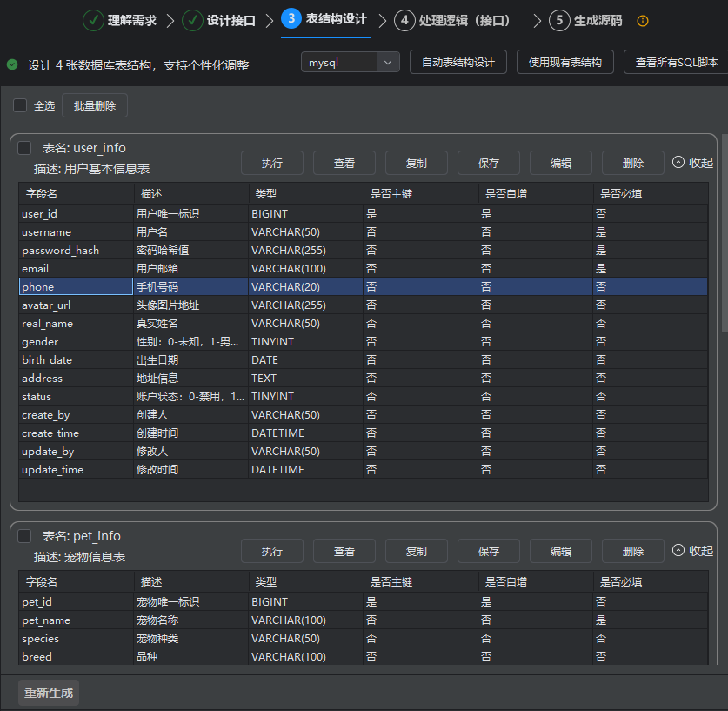
Task: Click 保存 for the pet_info table
Action: click(489, 551)
